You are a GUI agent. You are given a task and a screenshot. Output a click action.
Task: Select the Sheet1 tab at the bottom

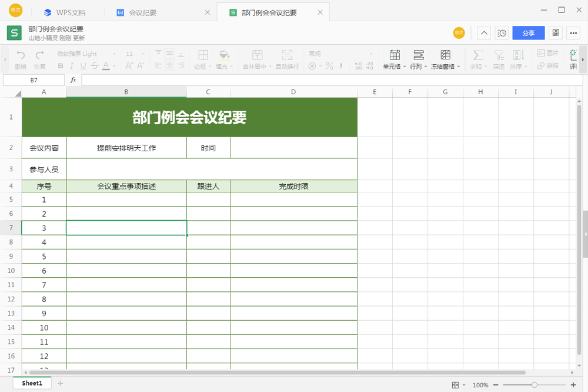(x=31, y=383)
